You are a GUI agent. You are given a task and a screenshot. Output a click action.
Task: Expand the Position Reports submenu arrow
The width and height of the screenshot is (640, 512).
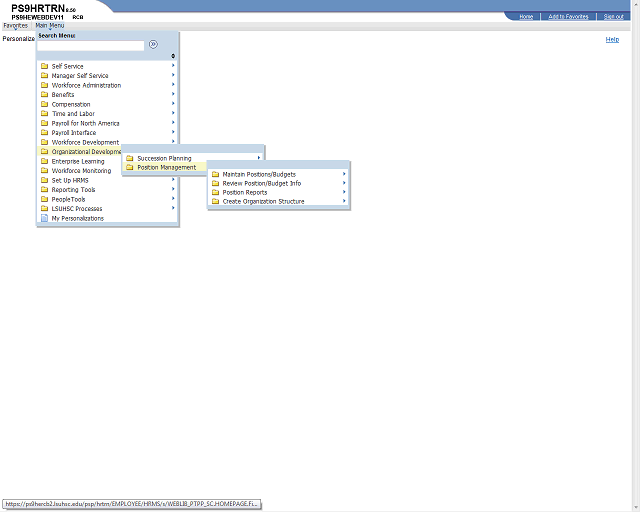[344, 192]
